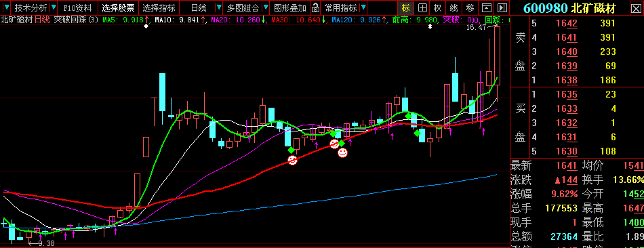
Task: Expand the leftmost toolbar dropdown arrow
Action: [x=7, y=7]
